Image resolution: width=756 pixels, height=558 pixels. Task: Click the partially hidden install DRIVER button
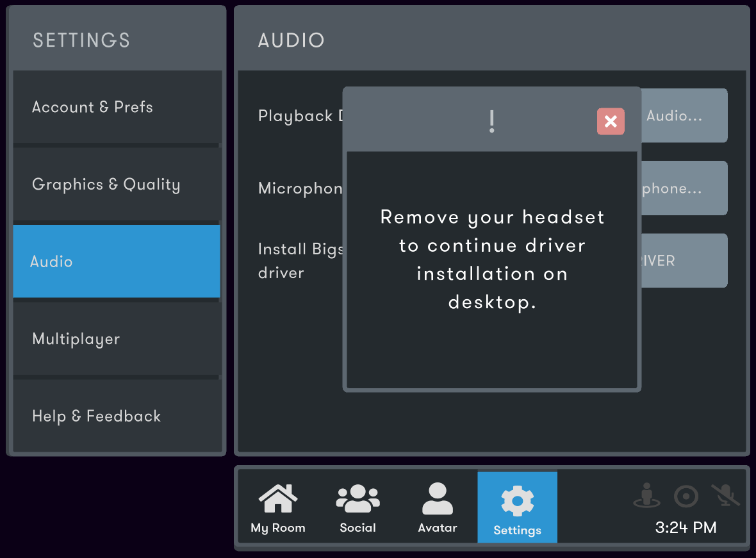coord(684,261)
